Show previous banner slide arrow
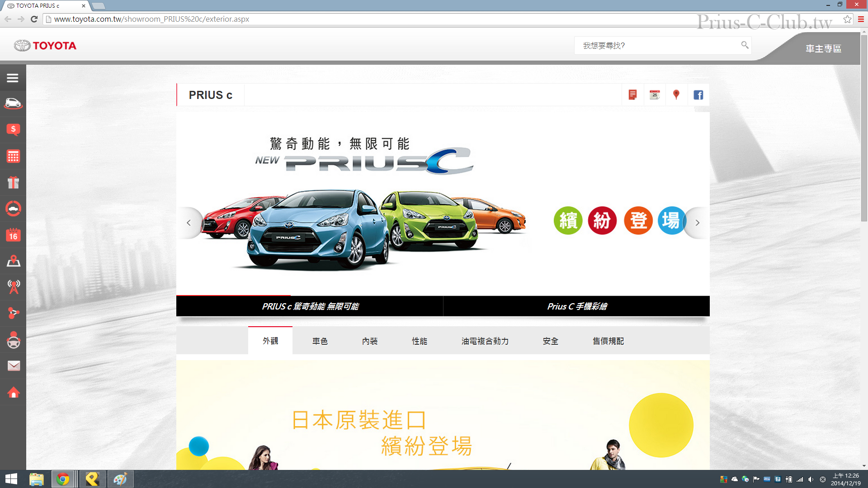Image resolution: width=868 pixels, height=488 pixels. (x=189, y=223)
